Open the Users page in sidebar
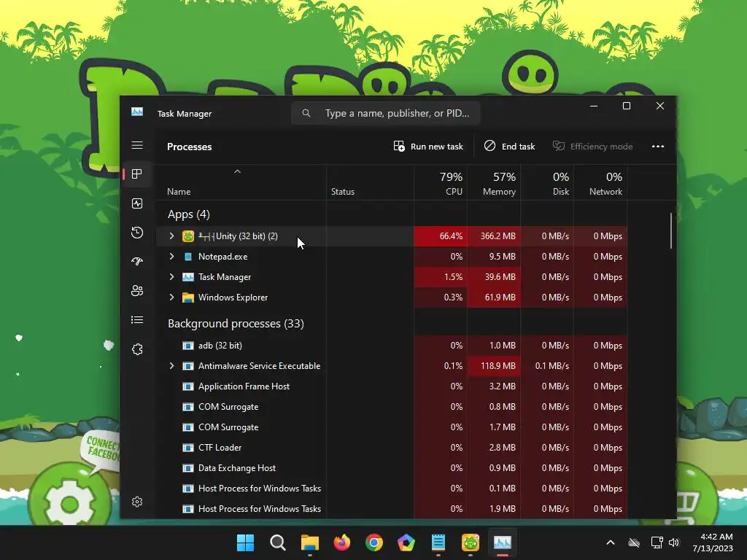 tap(137, 290)
